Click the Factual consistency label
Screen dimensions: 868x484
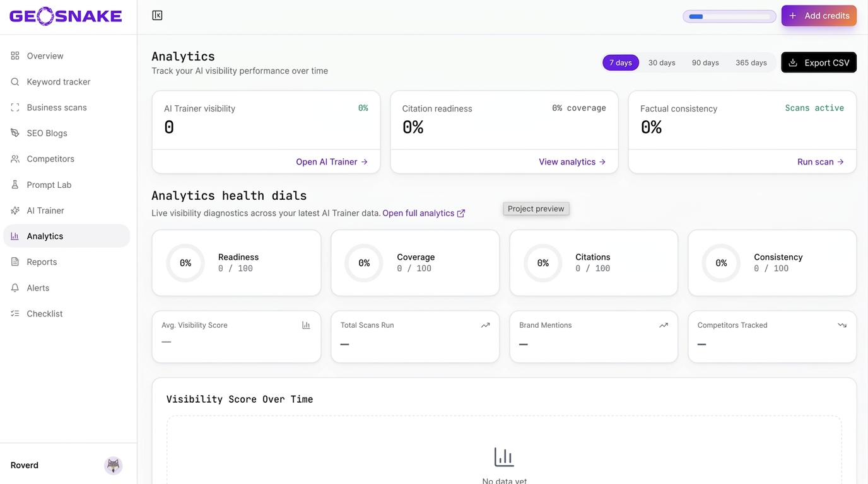click(x=679, y=108)
